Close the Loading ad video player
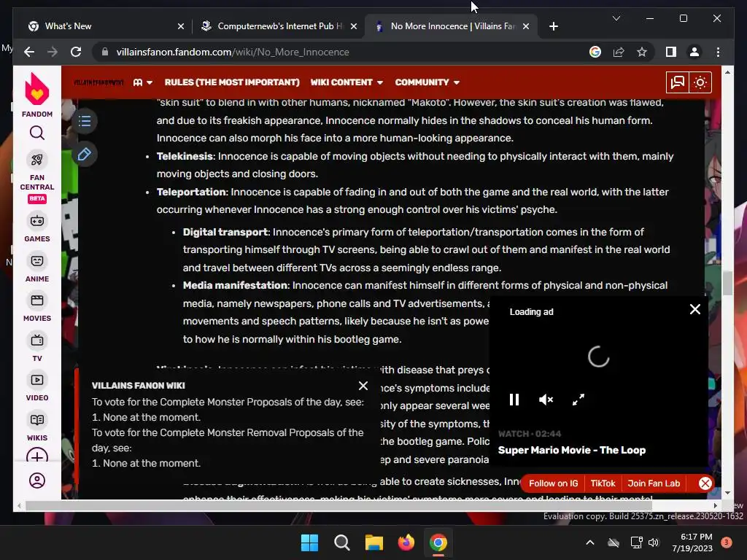This screenshot has width=747, height=560. pos(695,309)
